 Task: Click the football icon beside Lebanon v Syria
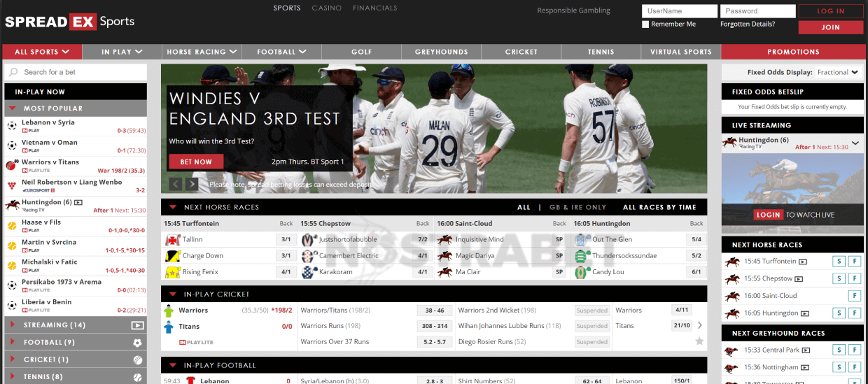tap(12, 126)
